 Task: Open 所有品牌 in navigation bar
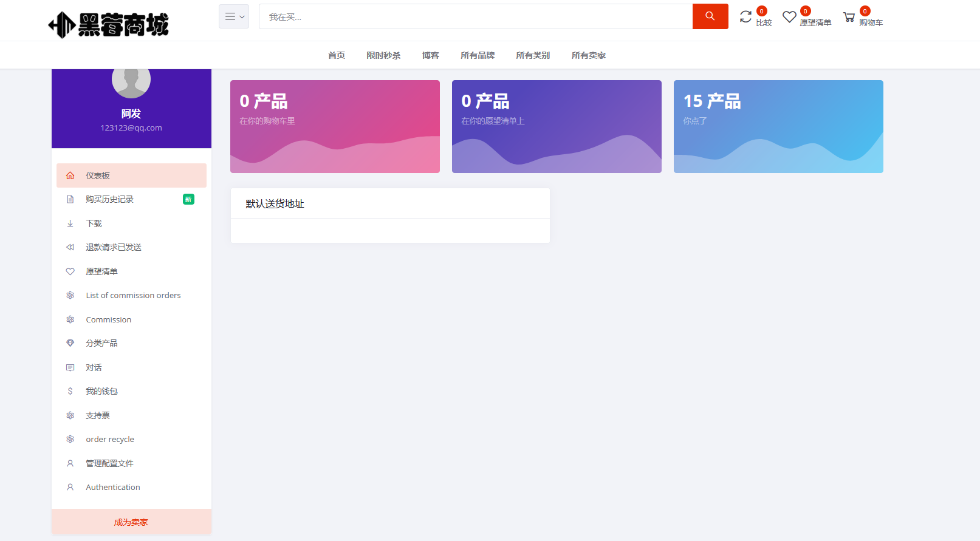(478, 55)
